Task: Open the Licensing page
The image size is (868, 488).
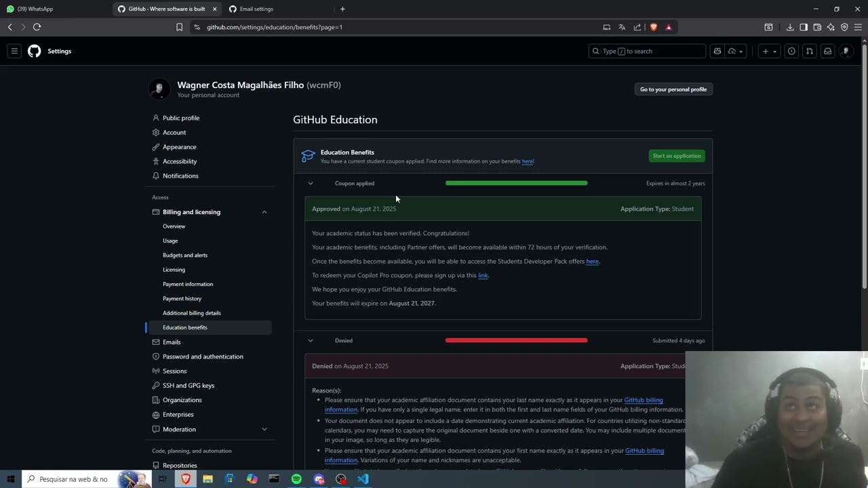Action: [x=174, y=270]
